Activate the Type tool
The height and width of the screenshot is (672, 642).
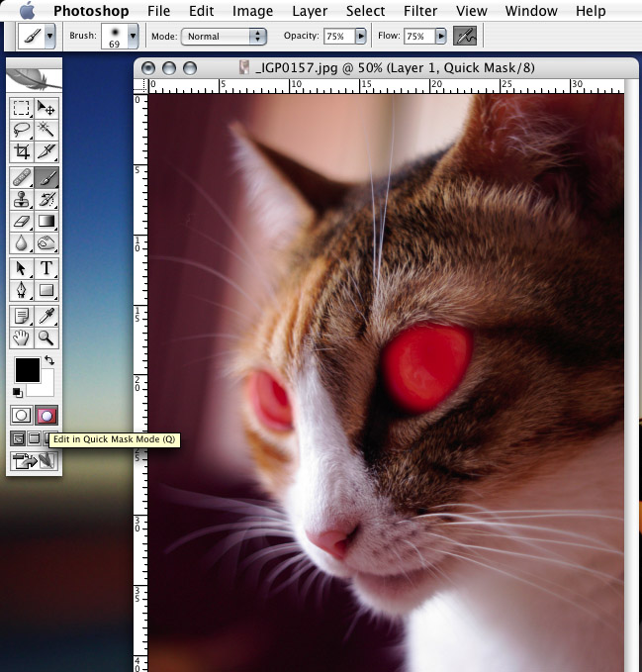pyautogui.click(x=46, y=268)
